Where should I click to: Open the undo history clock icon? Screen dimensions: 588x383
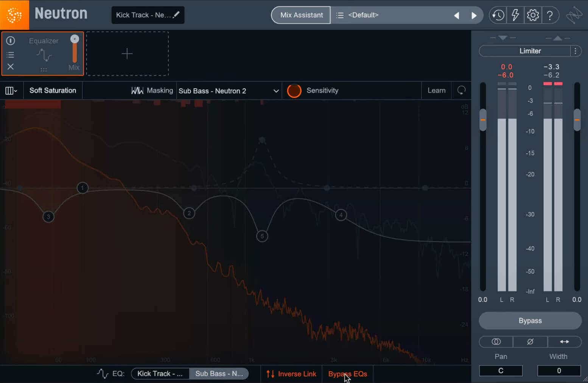(x=498, y=15)
